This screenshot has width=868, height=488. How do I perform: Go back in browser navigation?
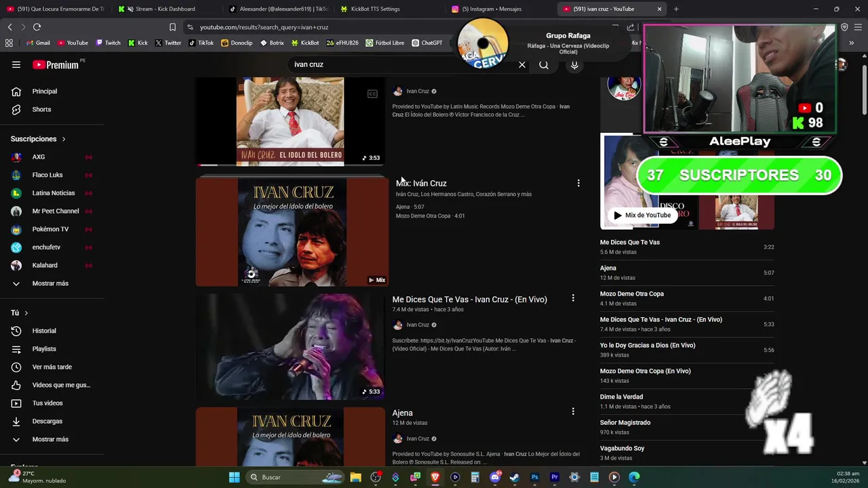(x=9, y=27)
